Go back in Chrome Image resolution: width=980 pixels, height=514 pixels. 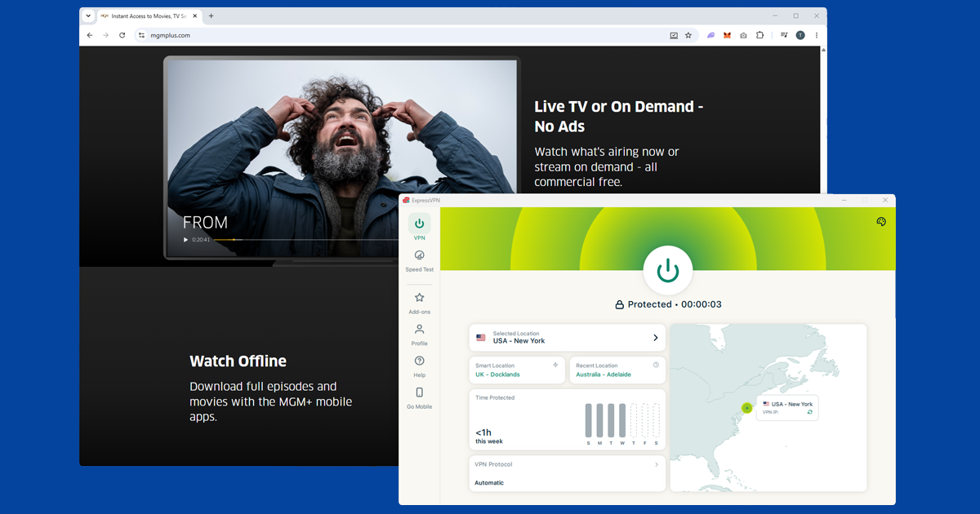click(90, 35)
